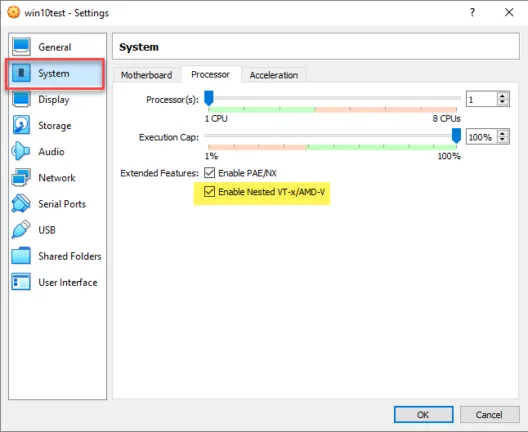Viewport: 528px width, 432px height.
Task: Select the User Interface label
Action: (68, 282)
